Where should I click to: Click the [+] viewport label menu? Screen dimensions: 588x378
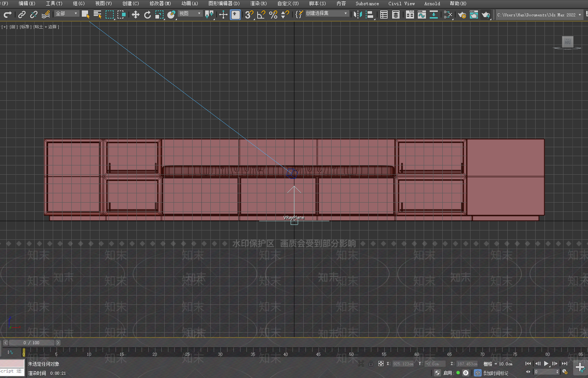pyautogui.click(x=4, y=27)
